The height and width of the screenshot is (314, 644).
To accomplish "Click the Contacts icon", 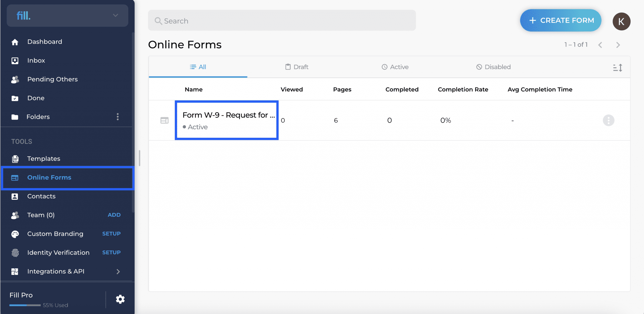I will coord(15,196).
